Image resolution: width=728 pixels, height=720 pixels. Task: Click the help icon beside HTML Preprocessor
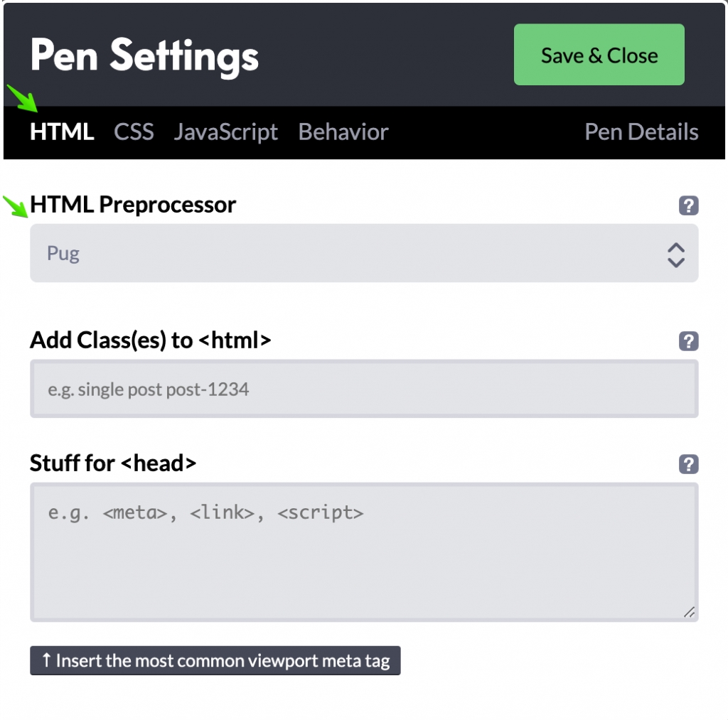click(688, 206)
